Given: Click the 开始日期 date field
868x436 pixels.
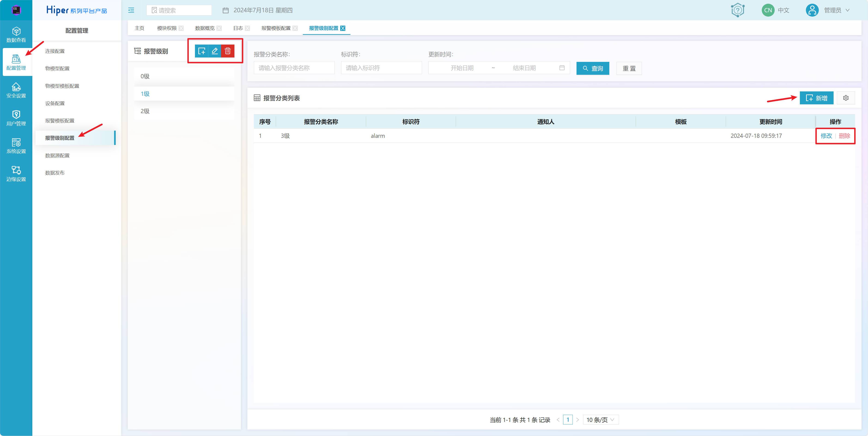Looking at the screenshot, I should pos(462,68).
